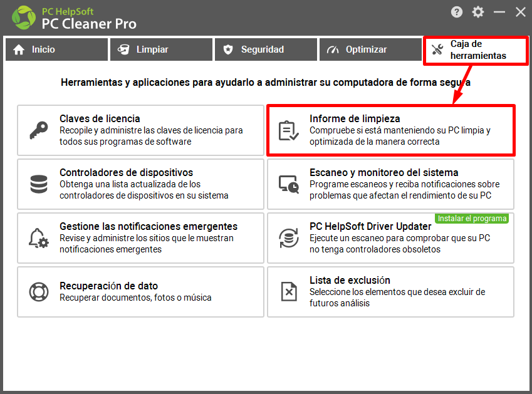This screenshot has height=394, width=532.
Task: Open help via the question mark icon
Action: click(457, 12)
